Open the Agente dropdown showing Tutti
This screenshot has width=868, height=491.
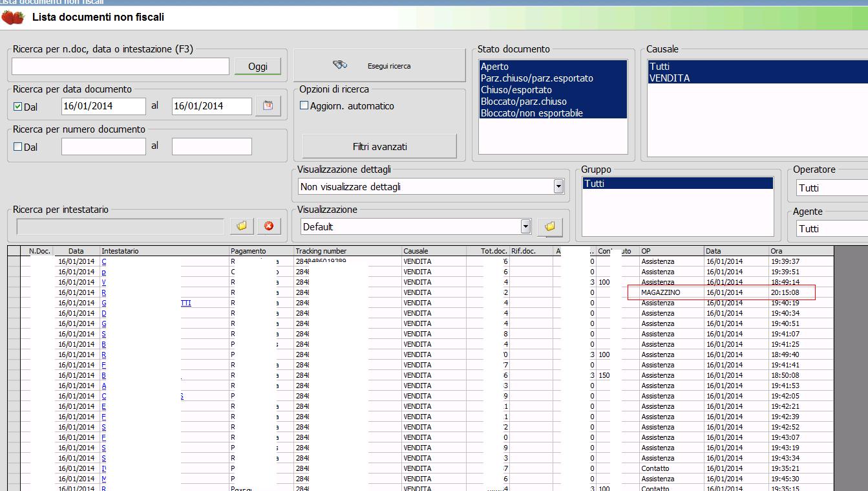click(x=832, y=228)
